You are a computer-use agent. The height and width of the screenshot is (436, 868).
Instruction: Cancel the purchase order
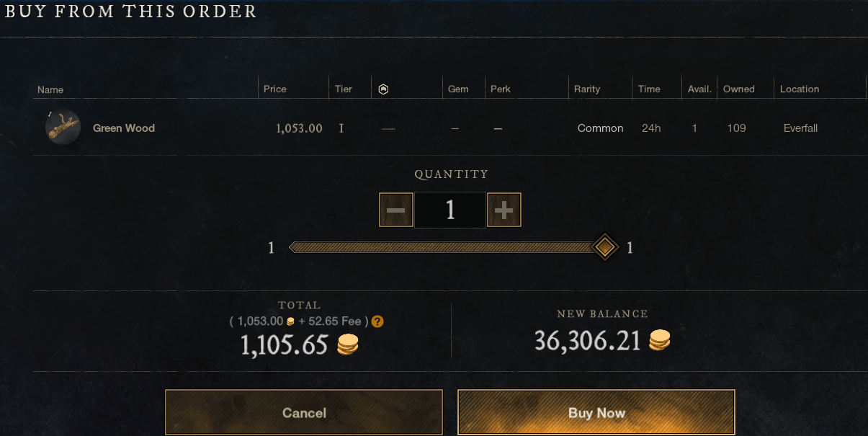(x=304, y=412)
